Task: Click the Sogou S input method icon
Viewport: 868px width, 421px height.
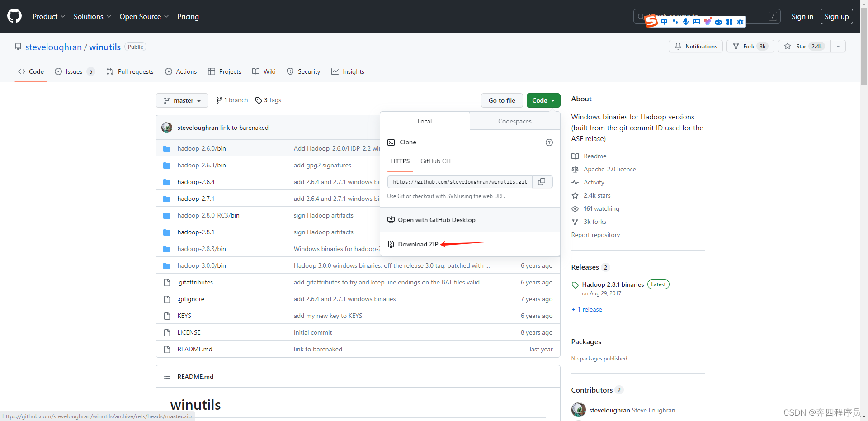Action: [651, 21]
